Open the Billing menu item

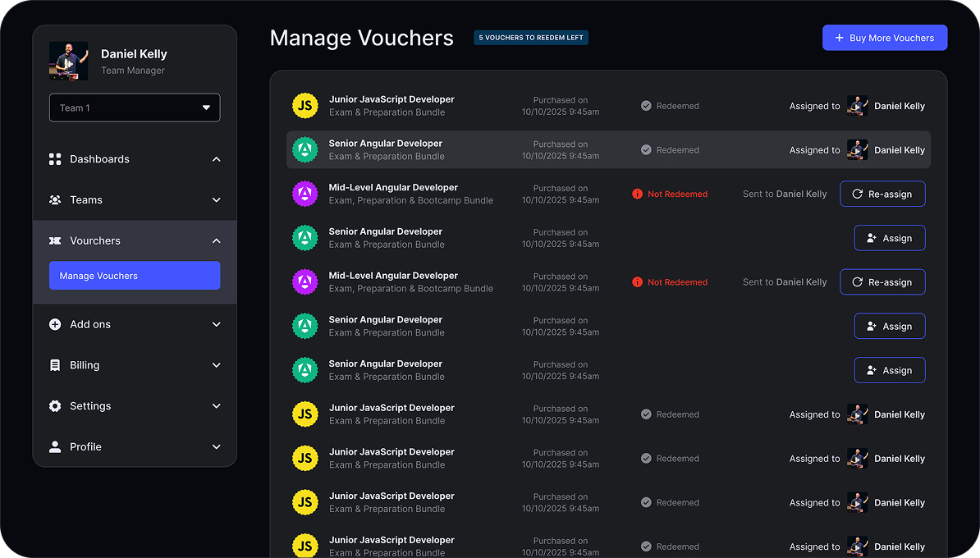coord(135,365)
